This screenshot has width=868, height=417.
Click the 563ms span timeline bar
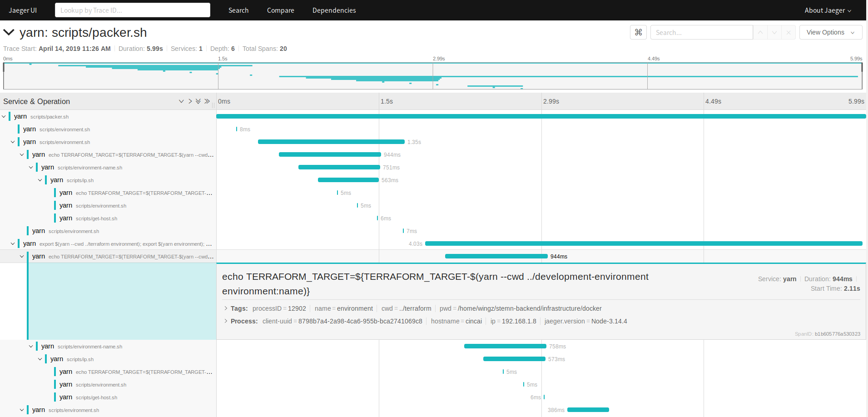tap(348, 180)
